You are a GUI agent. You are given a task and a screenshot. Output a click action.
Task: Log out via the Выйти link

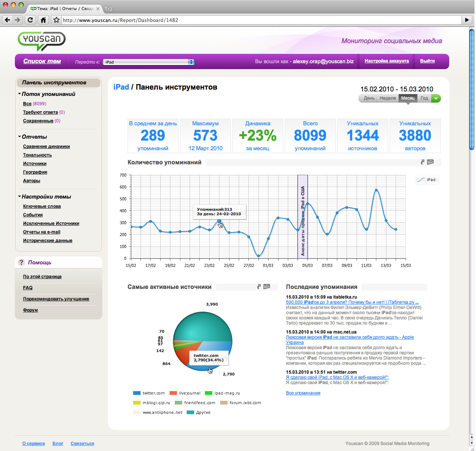[x=427, y=61]
